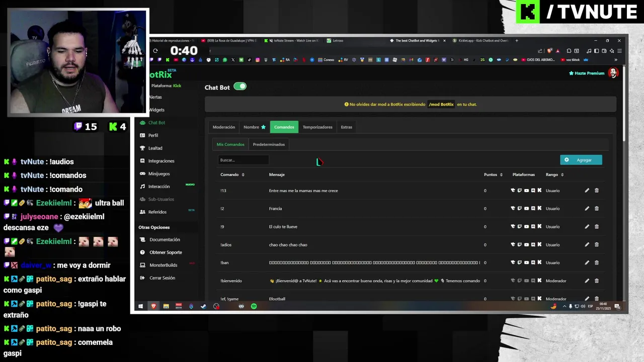Click Kick platform icon in !13 row

[539, 191]
